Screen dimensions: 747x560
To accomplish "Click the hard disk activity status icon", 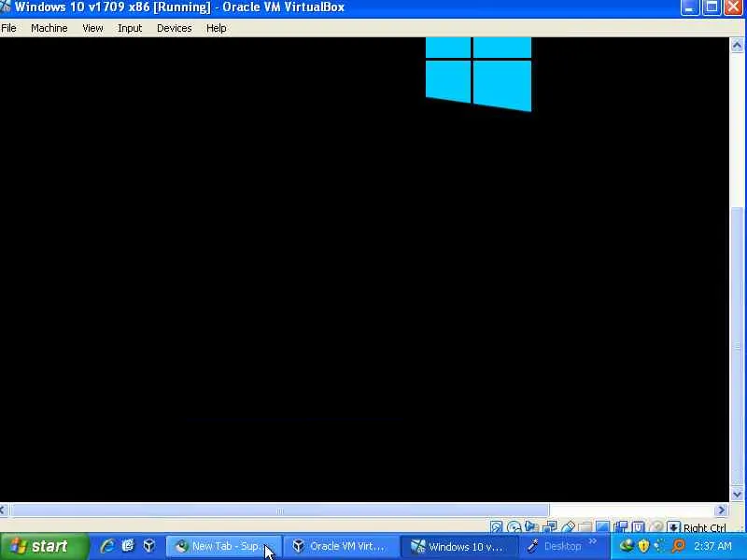I will pyautogui.click(x=497, y=526).
